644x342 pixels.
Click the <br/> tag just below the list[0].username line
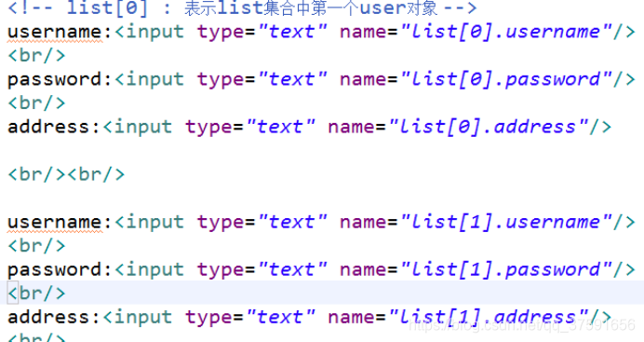[x=36, y=56]
